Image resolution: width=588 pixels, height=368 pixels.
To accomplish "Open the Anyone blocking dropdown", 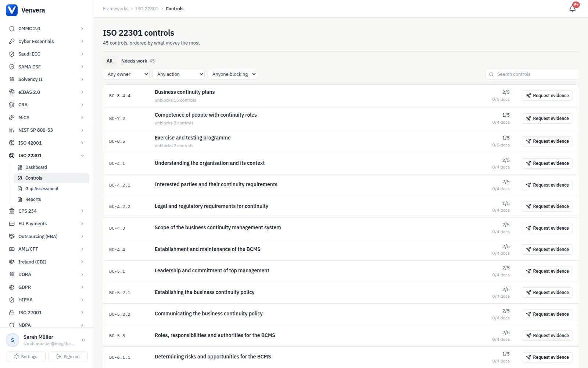I will click(232, 74).
